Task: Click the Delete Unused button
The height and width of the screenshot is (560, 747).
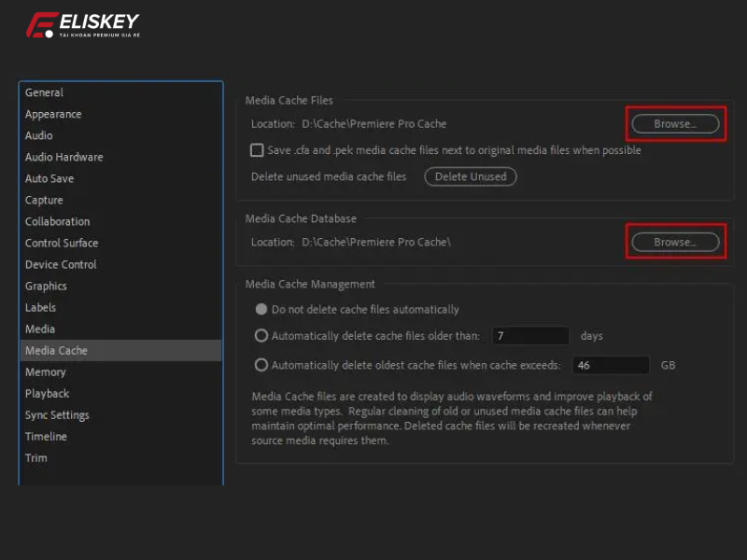Action: (471, 176)
